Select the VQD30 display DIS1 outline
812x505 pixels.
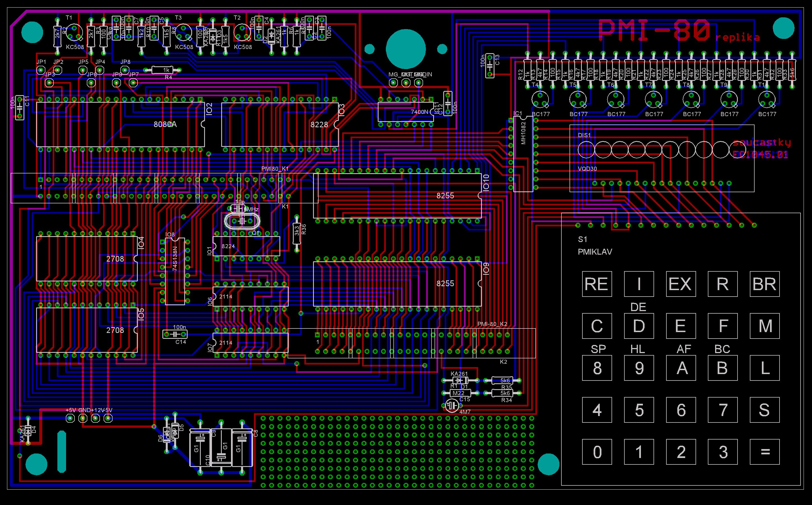[662, 158]
